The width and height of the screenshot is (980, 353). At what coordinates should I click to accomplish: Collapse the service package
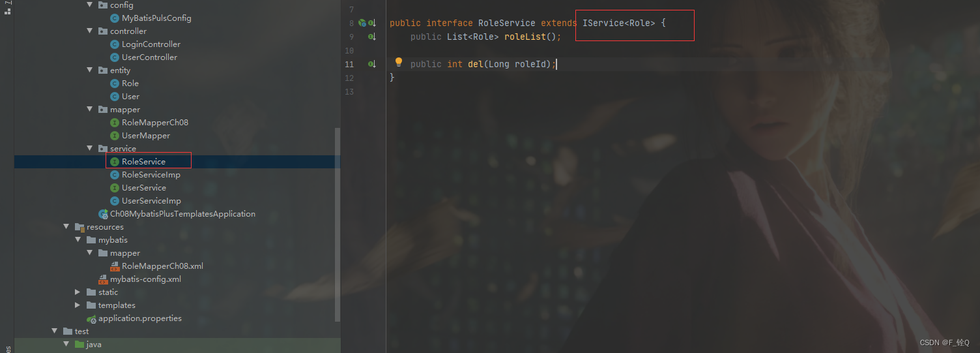pyautogui.click(x=91, y=149)
